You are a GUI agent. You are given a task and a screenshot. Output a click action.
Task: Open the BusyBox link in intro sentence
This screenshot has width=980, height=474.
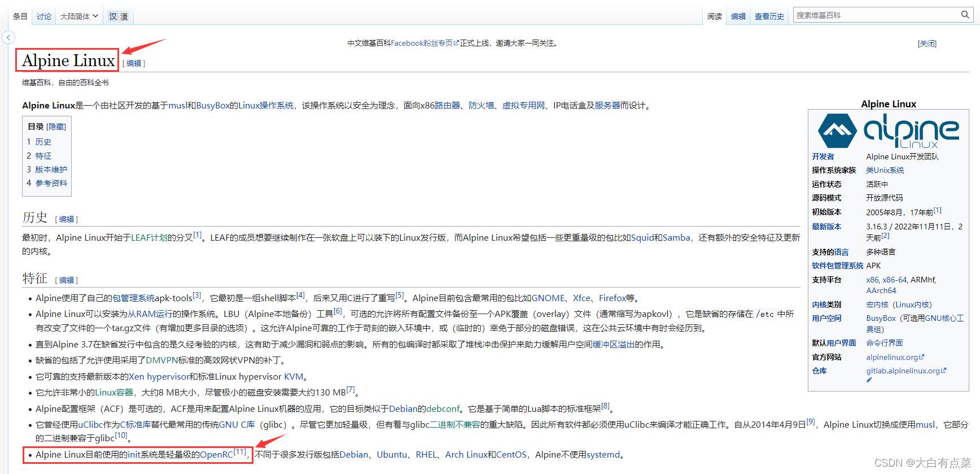213,105
